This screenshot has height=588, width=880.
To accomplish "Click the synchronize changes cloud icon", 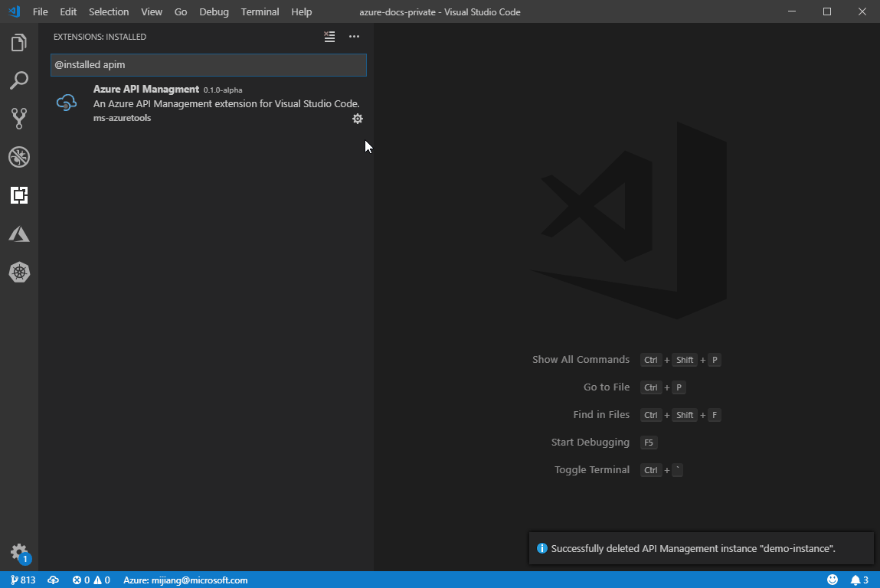I will click(x=54, y=580).
